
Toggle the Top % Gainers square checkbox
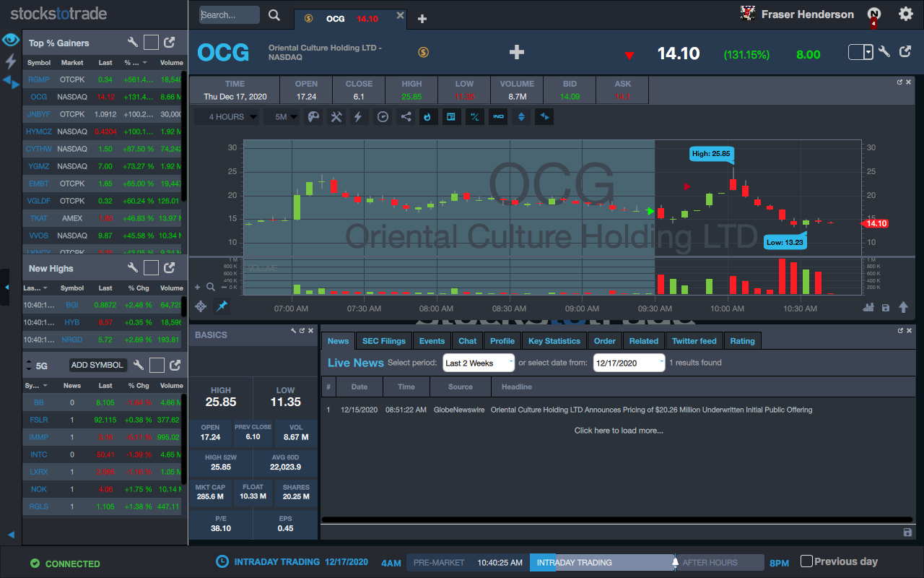151,43
